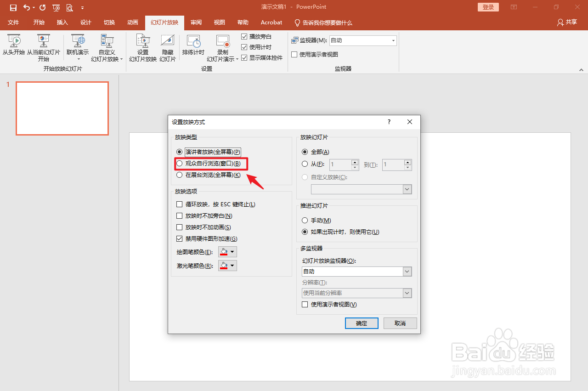Select 从(F) slide range radio button
Image resolution: width=588 pixels, height=391 pixels.
[305, 164]
